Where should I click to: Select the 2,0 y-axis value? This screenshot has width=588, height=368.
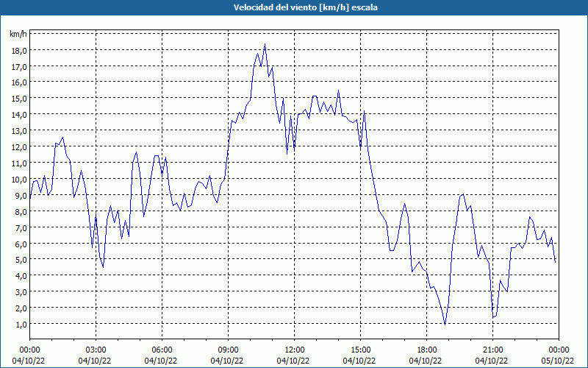pyautogui.click(x=21, y=308)
